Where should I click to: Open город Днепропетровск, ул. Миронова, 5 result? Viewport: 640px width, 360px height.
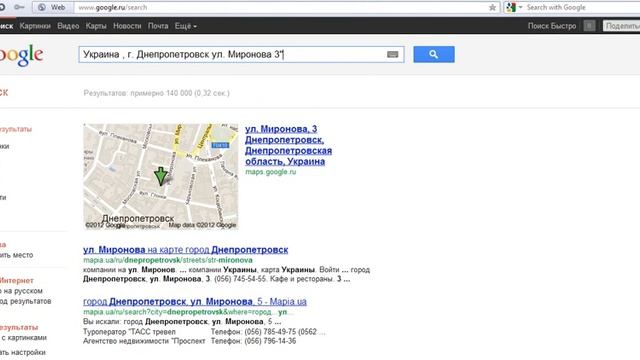195,302
